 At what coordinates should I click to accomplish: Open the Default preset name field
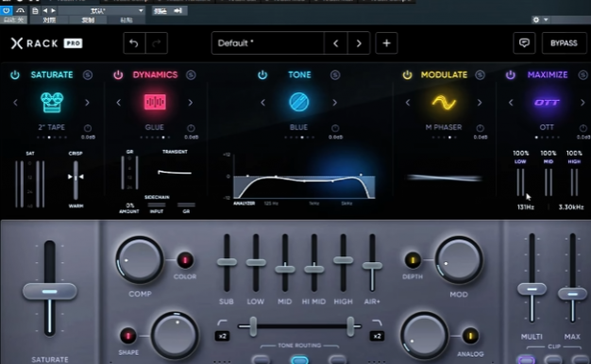267,43
